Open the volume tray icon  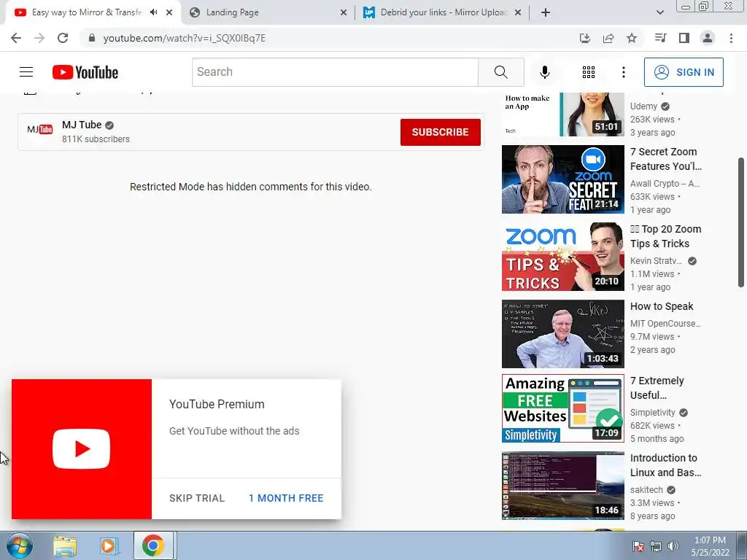(x=673, y=546)
